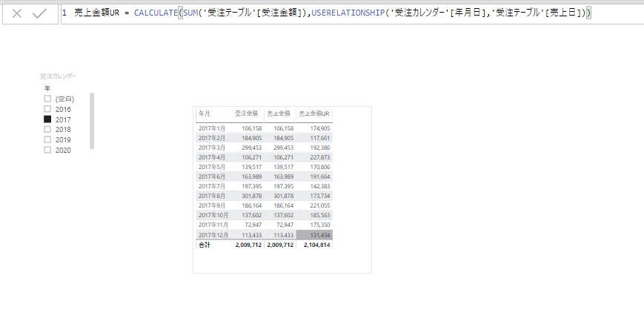Select the 2017年4月 row label

click(x=212, y=157)
